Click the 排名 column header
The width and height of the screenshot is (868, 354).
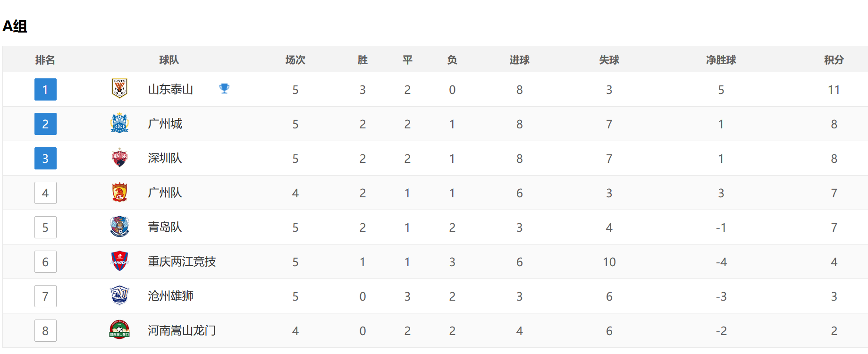coord(45,60)
